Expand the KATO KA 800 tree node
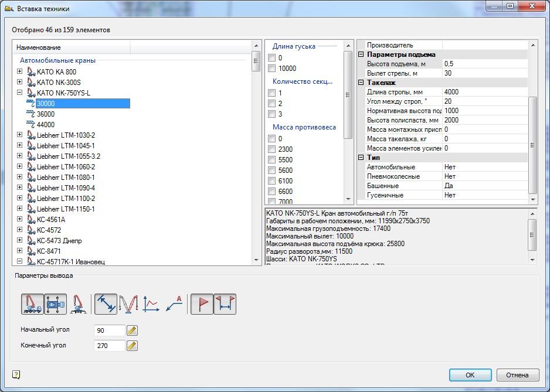 (x=20, y=71)
